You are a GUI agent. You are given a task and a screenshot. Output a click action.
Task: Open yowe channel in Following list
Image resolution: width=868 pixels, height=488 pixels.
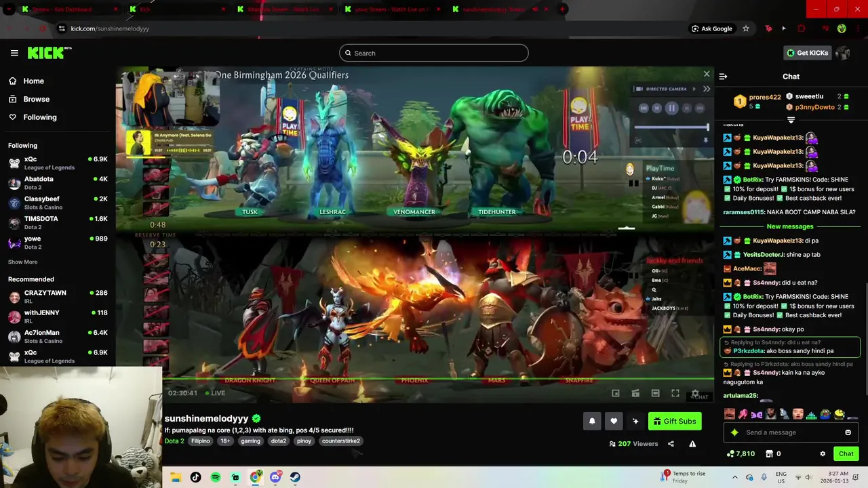(58, 243)
